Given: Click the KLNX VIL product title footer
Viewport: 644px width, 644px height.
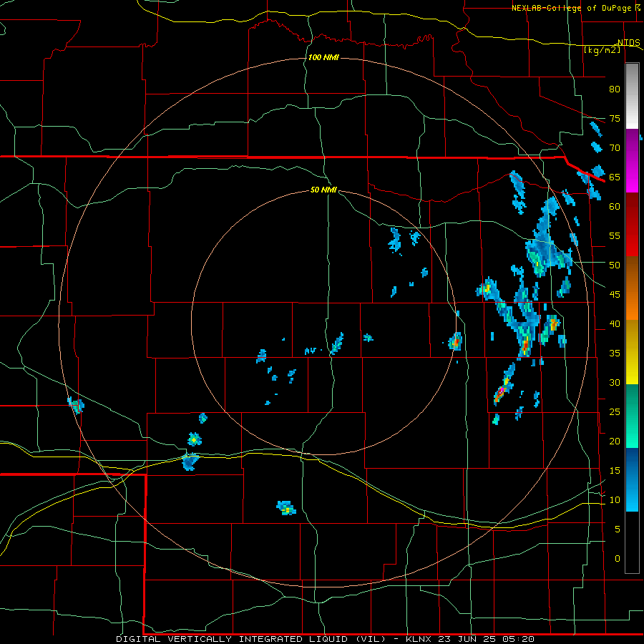Looking at the screenshot, I should (325, 639).
